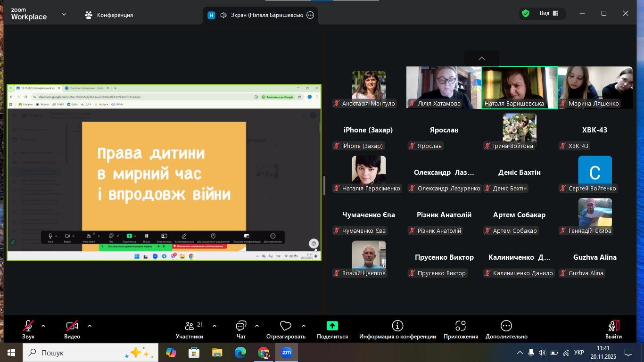Open the Вид view menu
This screenshot has height=362, width=644.
[549, 14]
